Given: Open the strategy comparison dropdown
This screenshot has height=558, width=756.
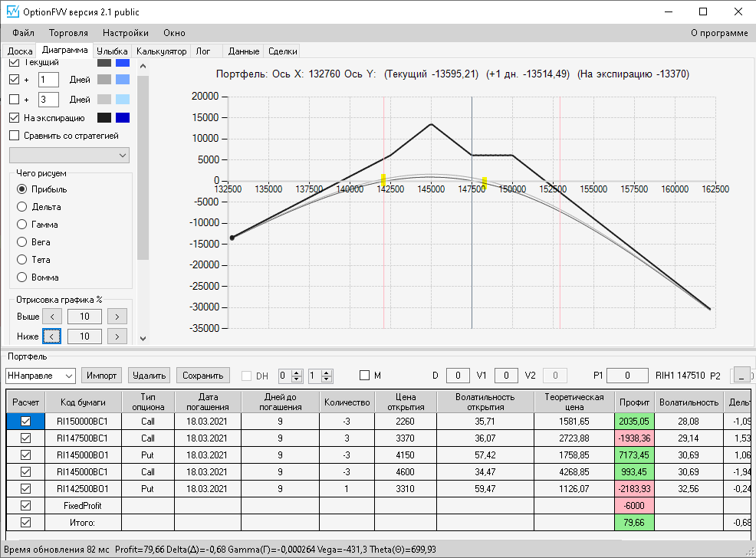Looking at the screenshot, I should (x=70, y=155).
